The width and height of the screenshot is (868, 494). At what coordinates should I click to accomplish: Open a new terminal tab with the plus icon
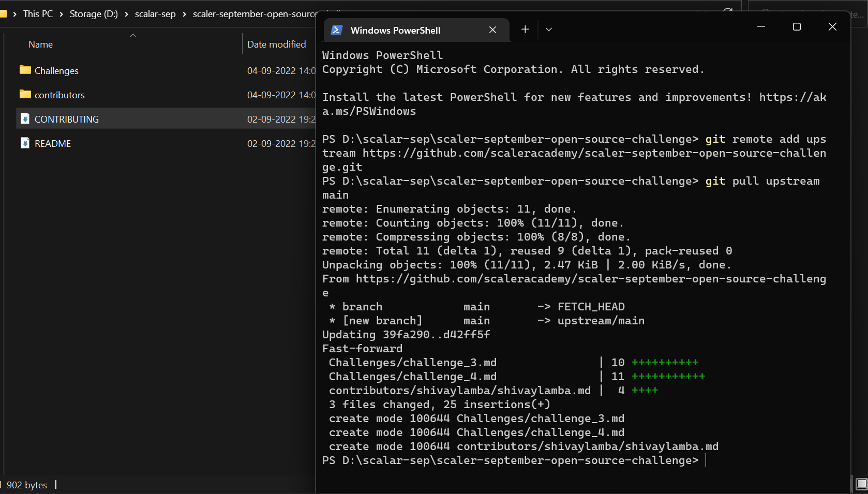525,29
